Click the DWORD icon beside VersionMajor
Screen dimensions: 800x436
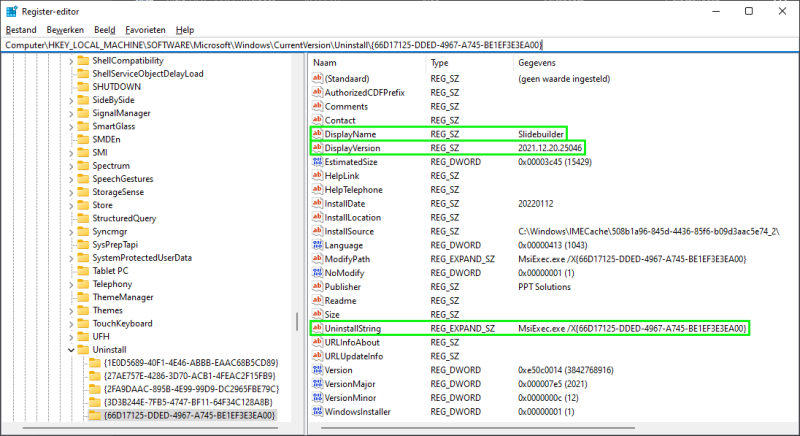tap(317, 383)
